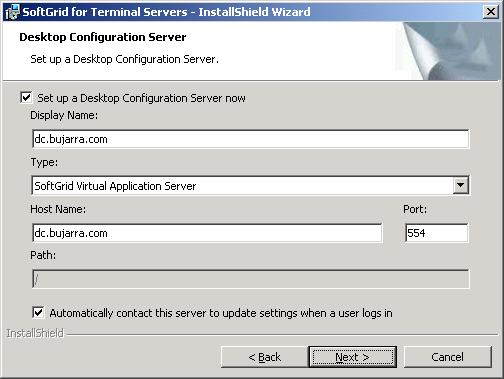Click the window title text
This screenshot has height=379, width=504.
tap(166, 12)
